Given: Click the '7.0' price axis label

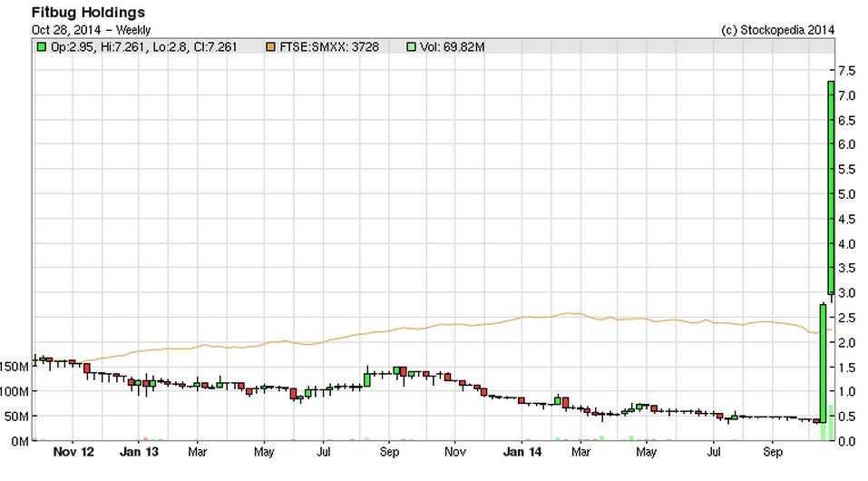Looking at the screenshot, I should (846, 96).
